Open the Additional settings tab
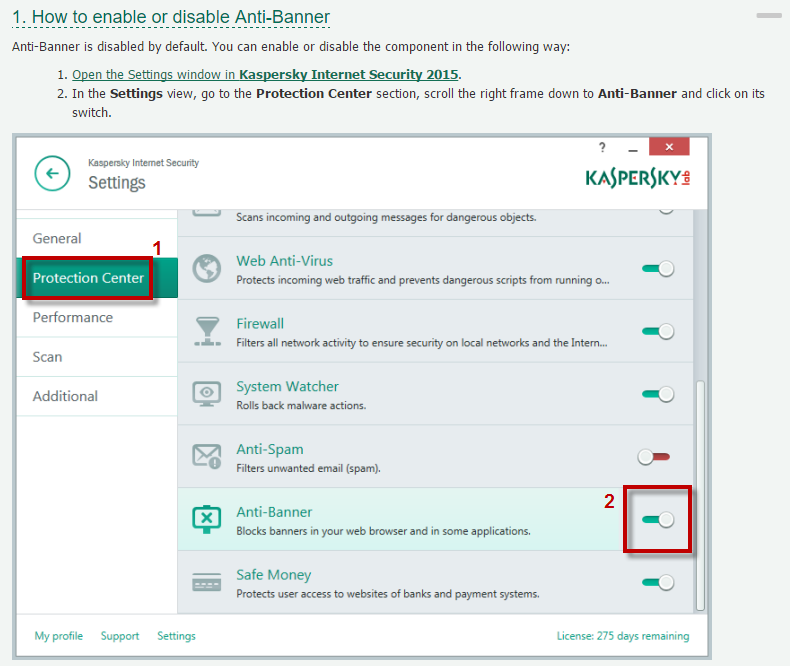Image resolution: width=790 pixels, height=666 pixels. point(97,396)
